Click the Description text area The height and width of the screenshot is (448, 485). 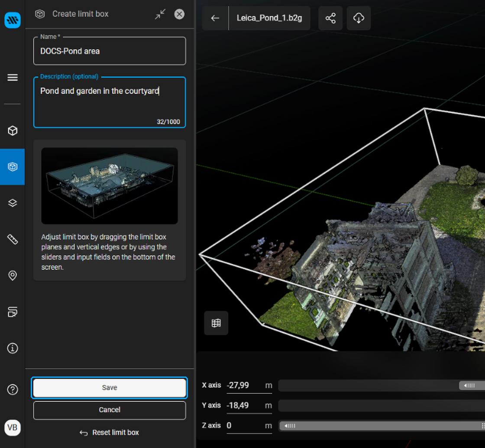(x=110, y=102)
